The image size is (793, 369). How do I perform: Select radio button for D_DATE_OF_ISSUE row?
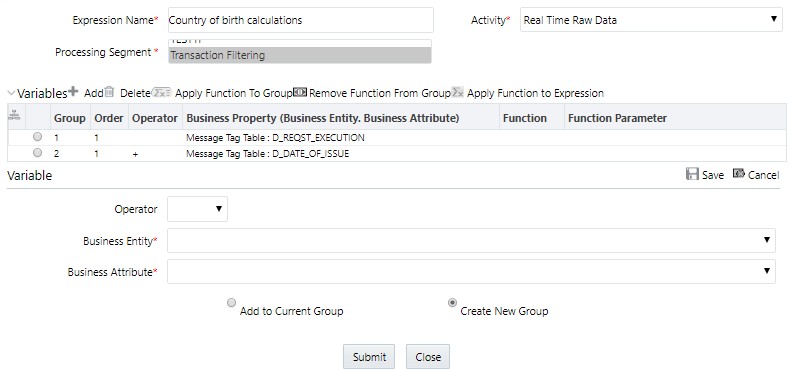pyautogui.click(x=37, y=153)
